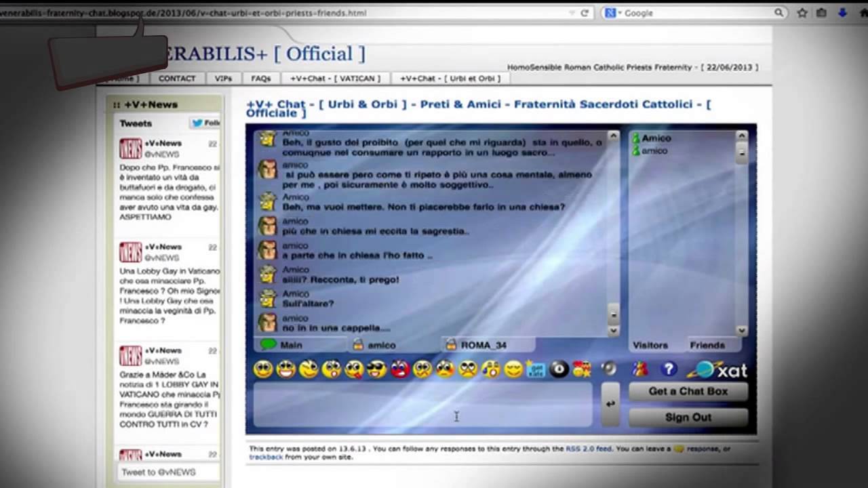Open the VIPs menu item
Viewport: 868px width, 488px height.
coord(223,79)
